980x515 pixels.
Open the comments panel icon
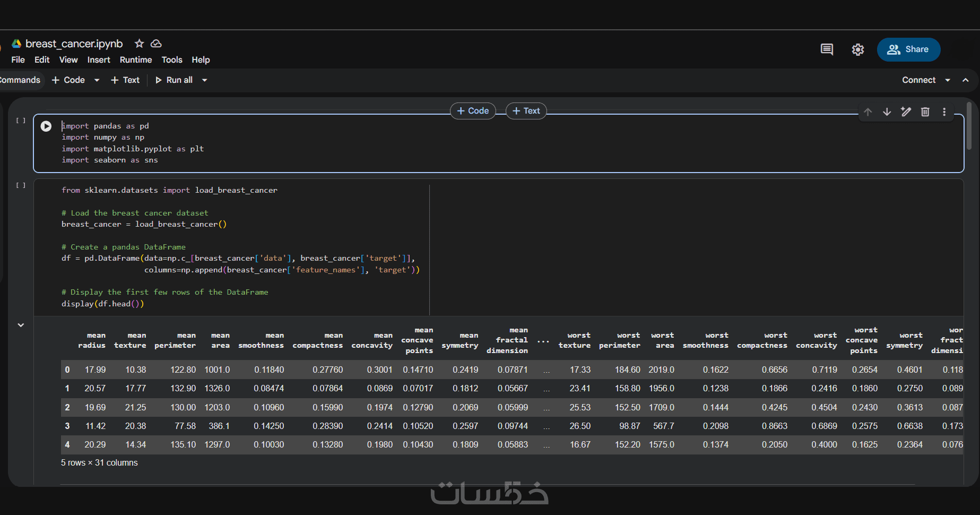[827, 49]
